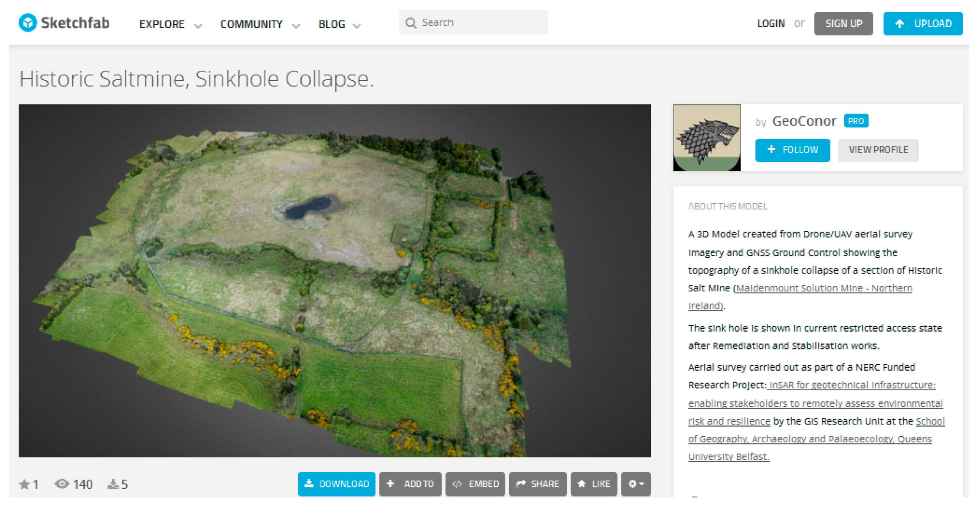Viewport: 980px width, 510px height.
Task: Click the search magnifier icon
Action: (x=410, y=23)
